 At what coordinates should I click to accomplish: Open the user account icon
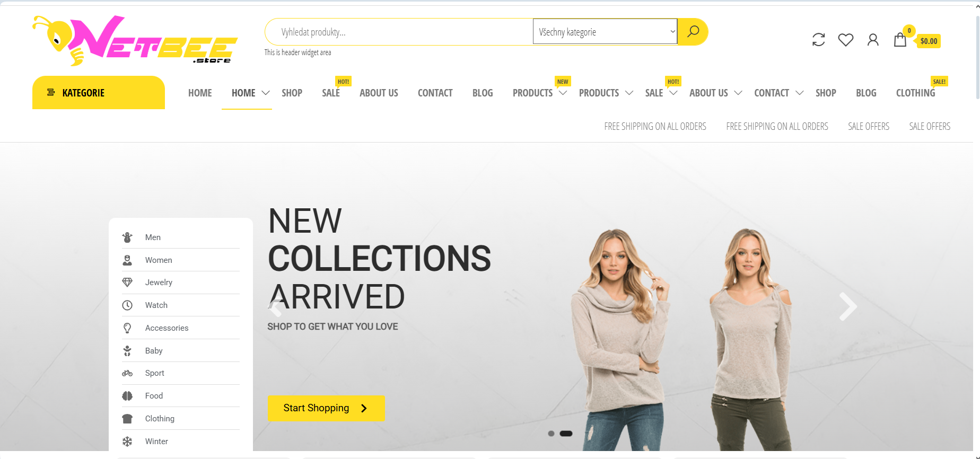coord(873,40)
